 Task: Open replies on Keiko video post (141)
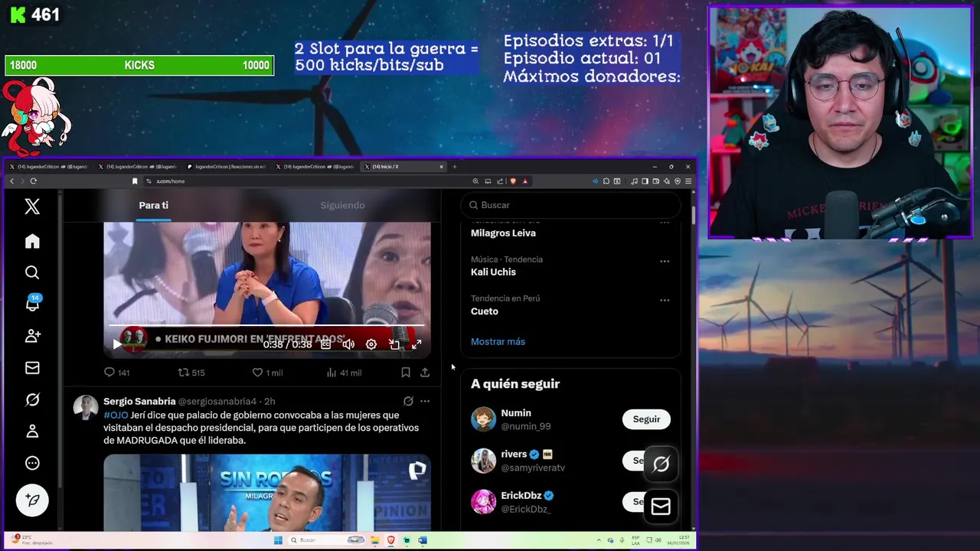pyautogui.click(x=116, y=373)
